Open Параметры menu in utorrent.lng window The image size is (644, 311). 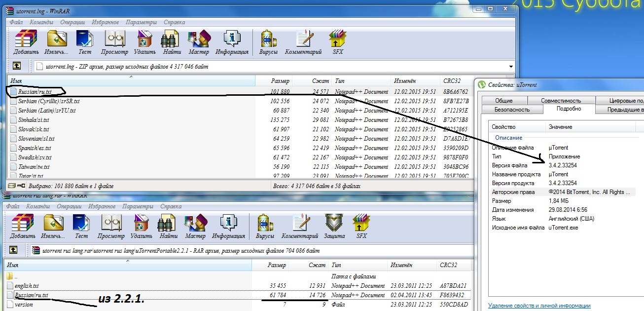point(141,22)
